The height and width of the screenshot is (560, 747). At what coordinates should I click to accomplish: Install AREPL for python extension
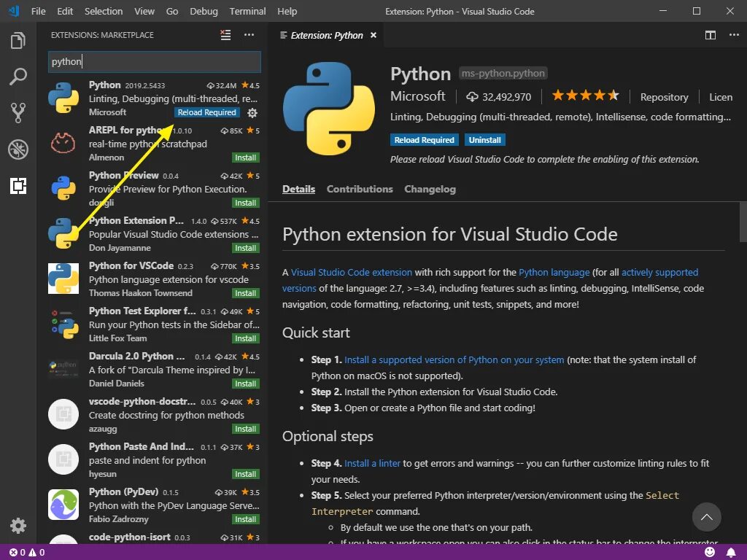click(x=245, y=157)
